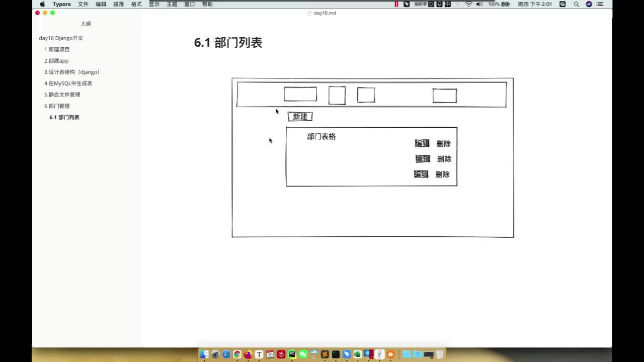Click the day16.md window title
Image resolution: width=644 pixels, height=362 pixels.
[325, 13]
